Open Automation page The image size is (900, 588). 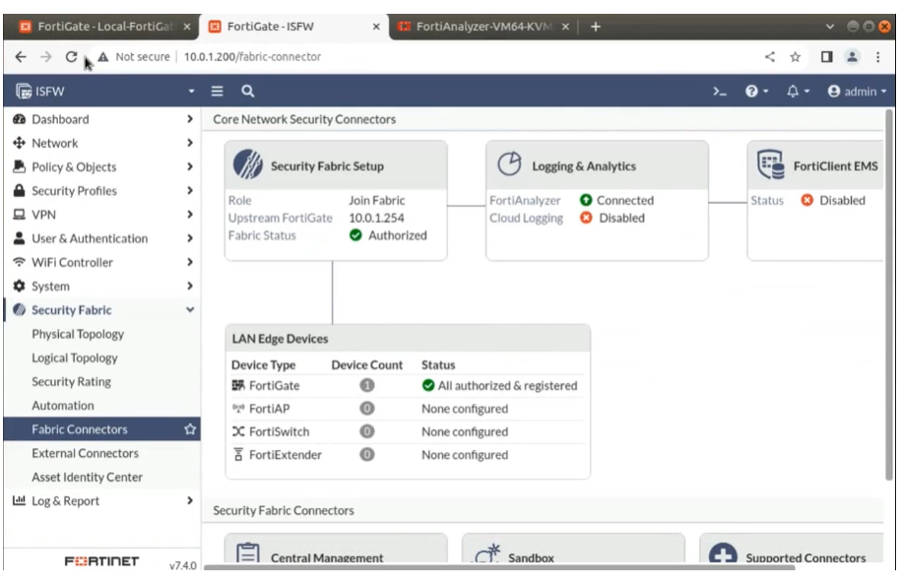click(x=63, y=406)
